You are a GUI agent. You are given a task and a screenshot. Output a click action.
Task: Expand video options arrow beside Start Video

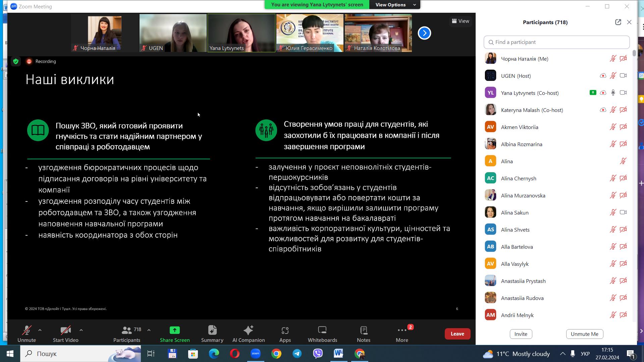coord(81,330)
